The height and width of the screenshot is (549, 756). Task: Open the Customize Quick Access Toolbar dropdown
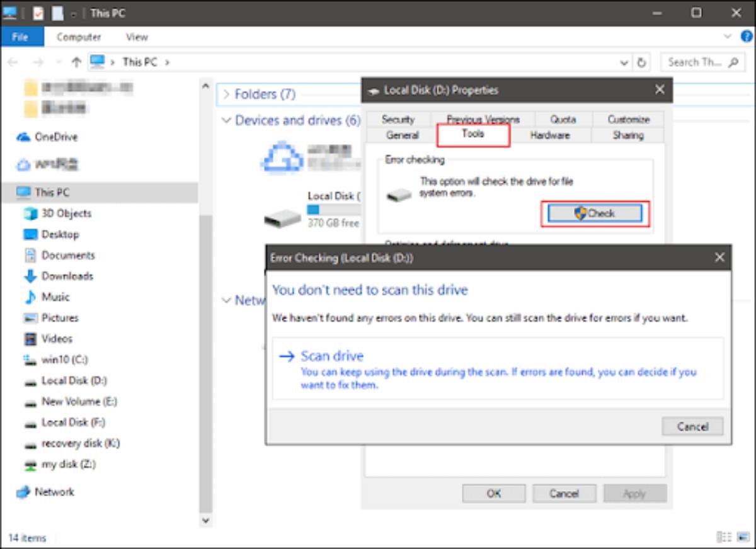tap(75, 13)
